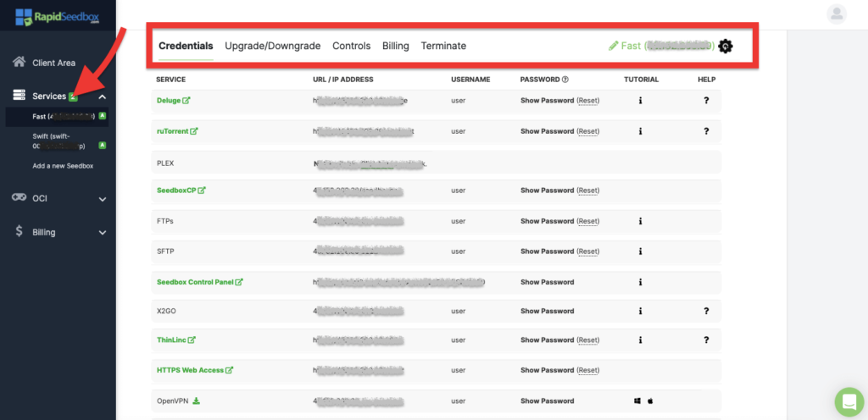
Task: Click the PLEX service name
Action: tap(165, 163)
